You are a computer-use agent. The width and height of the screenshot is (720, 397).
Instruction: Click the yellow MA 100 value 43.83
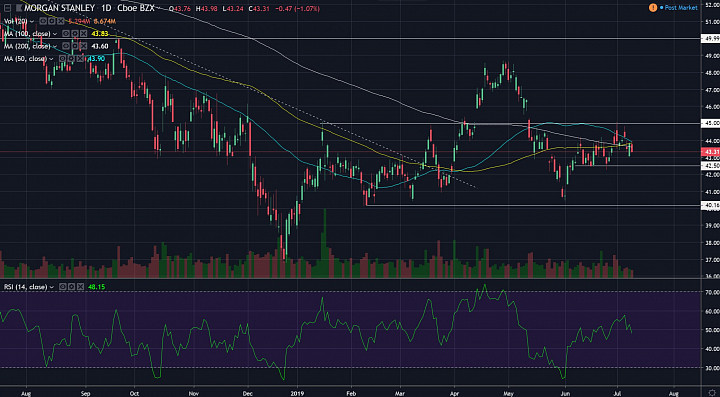[100, 34]
